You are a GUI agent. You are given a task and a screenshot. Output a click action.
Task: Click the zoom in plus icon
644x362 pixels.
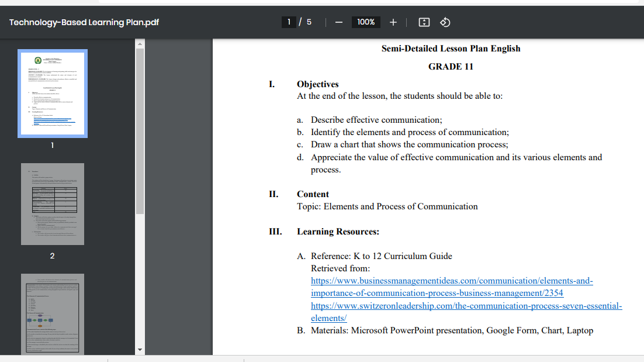(393, 22)
